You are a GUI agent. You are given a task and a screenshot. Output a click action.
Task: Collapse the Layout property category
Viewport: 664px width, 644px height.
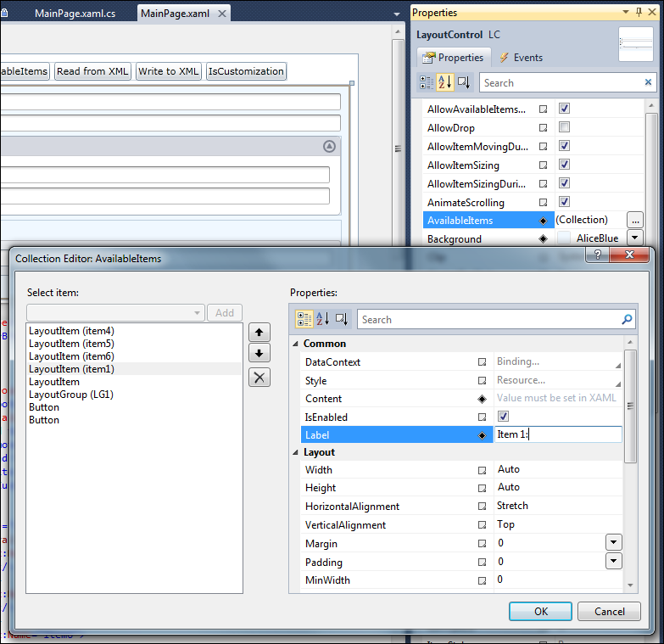pyautogui.click(x=295, y=452)
